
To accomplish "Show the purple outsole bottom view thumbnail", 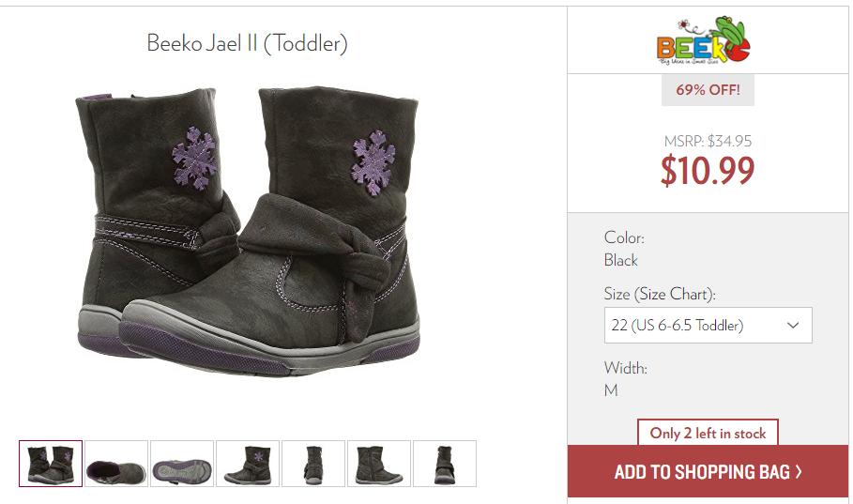I will [x=182, y=464].
